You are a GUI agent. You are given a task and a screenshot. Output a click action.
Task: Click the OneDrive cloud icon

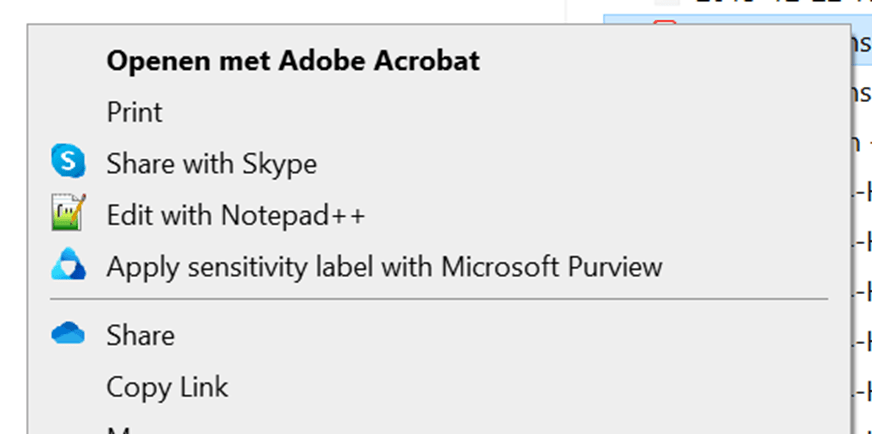click(69, 335)
